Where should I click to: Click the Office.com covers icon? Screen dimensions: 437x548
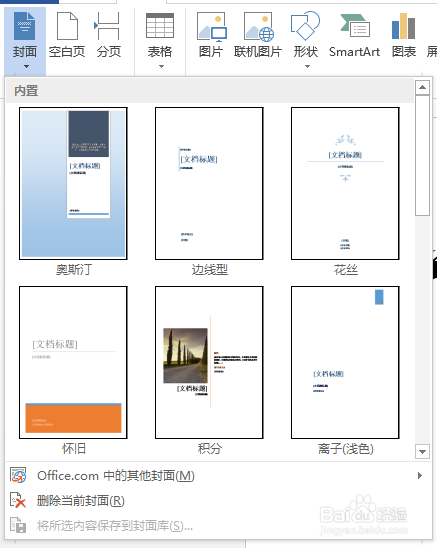tap(18, 476)
